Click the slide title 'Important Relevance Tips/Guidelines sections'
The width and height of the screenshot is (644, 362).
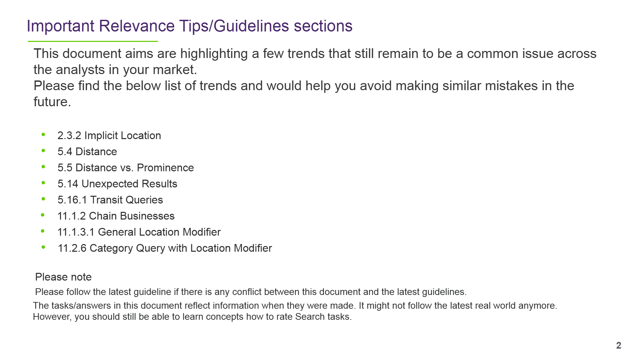coord(190,26)
